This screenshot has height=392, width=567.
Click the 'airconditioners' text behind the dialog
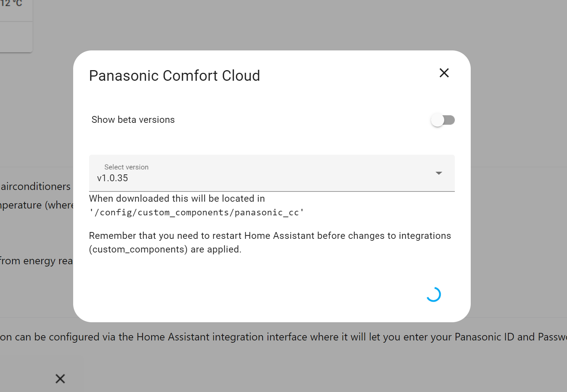pyautogui.click(x=36, y=187)
